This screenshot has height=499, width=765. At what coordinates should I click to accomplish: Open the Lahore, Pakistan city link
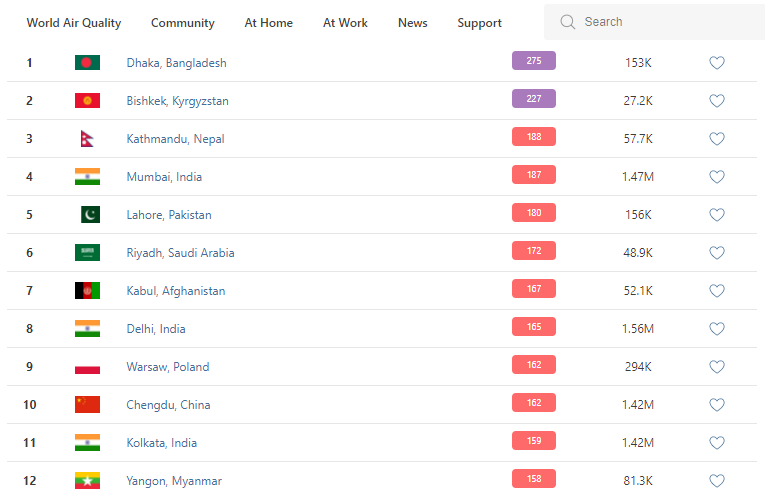[169, 215]
